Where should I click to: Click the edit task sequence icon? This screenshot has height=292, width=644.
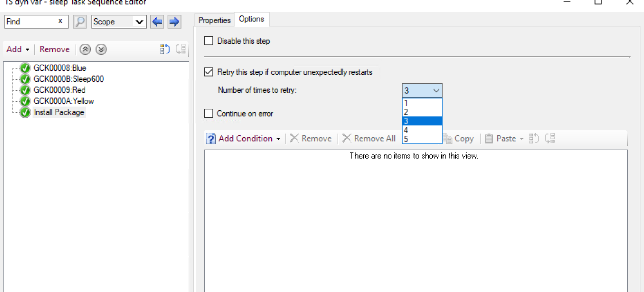(164, 49)
